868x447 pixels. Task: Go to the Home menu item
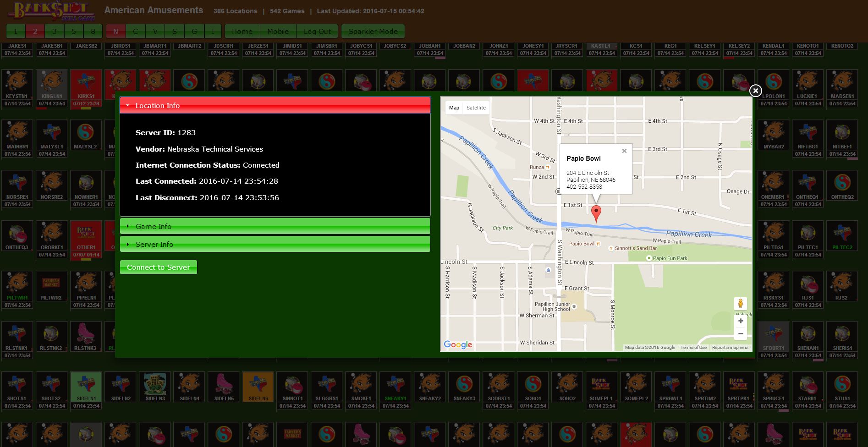[x=242, y=32]
